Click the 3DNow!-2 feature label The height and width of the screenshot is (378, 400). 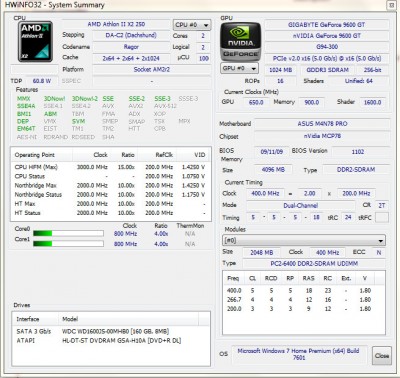[x=85, y=99]
